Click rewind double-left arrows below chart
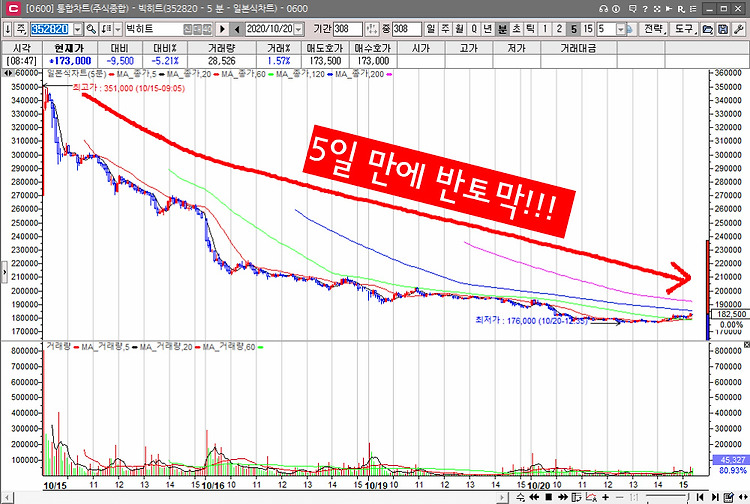 point(534,497)
